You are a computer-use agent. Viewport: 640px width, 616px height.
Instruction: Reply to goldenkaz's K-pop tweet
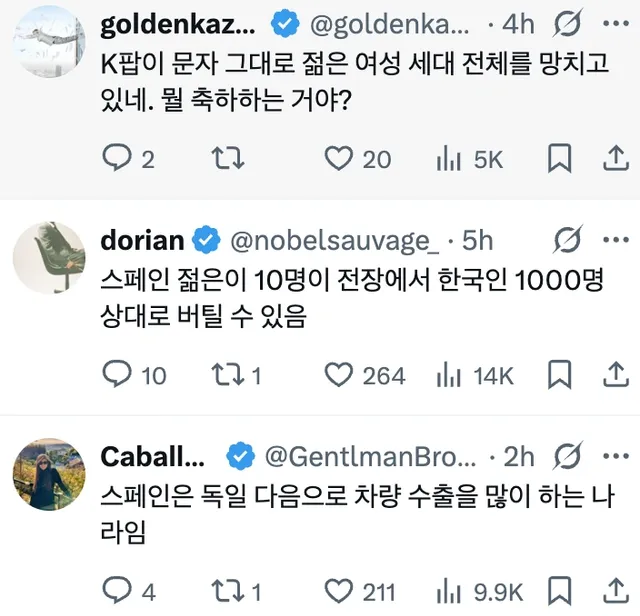click(118, 158)
